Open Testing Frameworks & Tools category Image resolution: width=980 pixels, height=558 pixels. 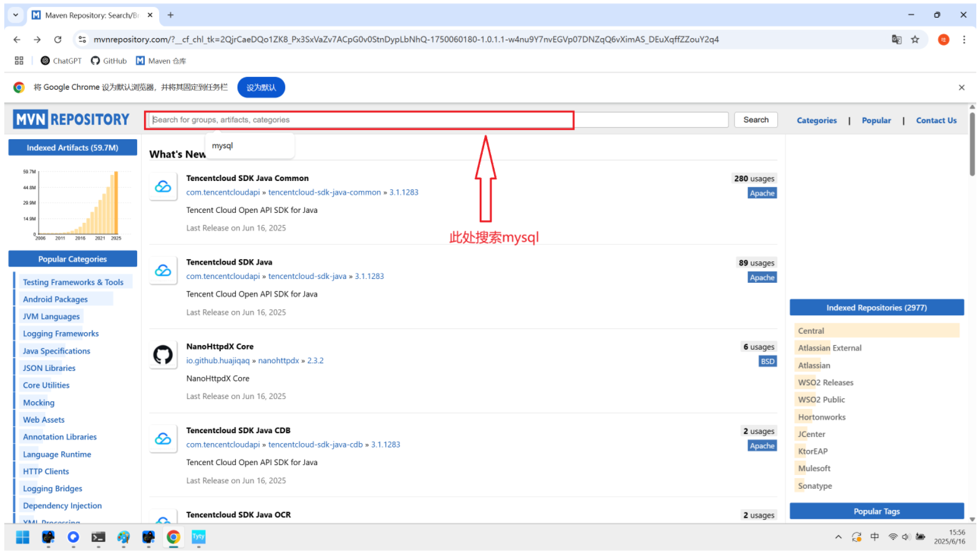[73, 282]
